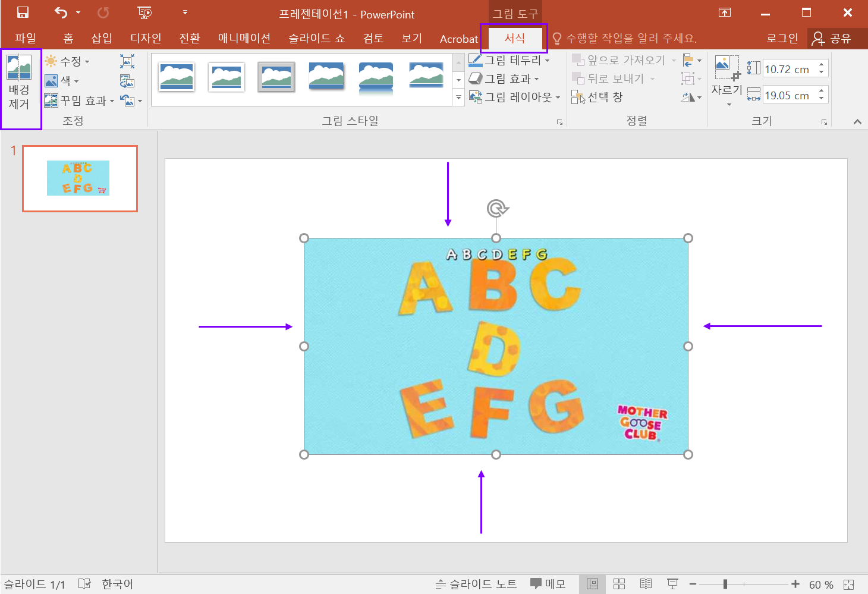Open the undo history dropdown arrow
868x594 pixels.
[x=78, y=12]
